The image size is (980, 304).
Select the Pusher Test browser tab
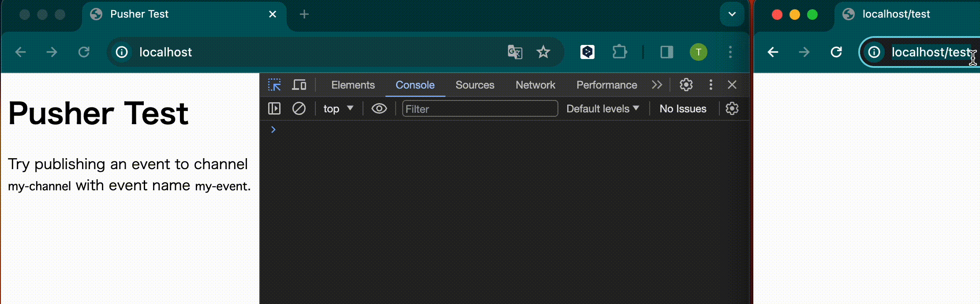point(184,15)
